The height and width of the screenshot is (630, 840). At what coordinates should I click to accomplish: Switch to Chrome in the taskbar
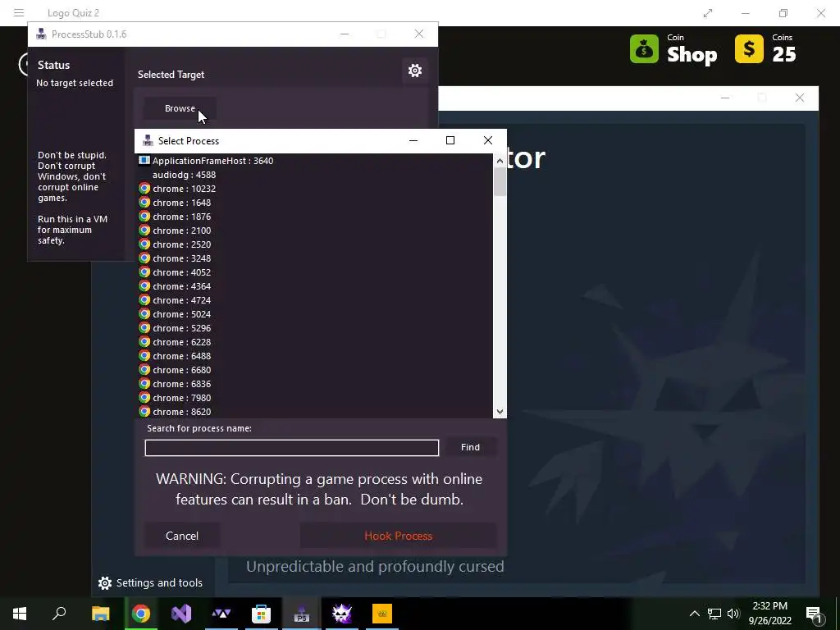tap(141, 614)
